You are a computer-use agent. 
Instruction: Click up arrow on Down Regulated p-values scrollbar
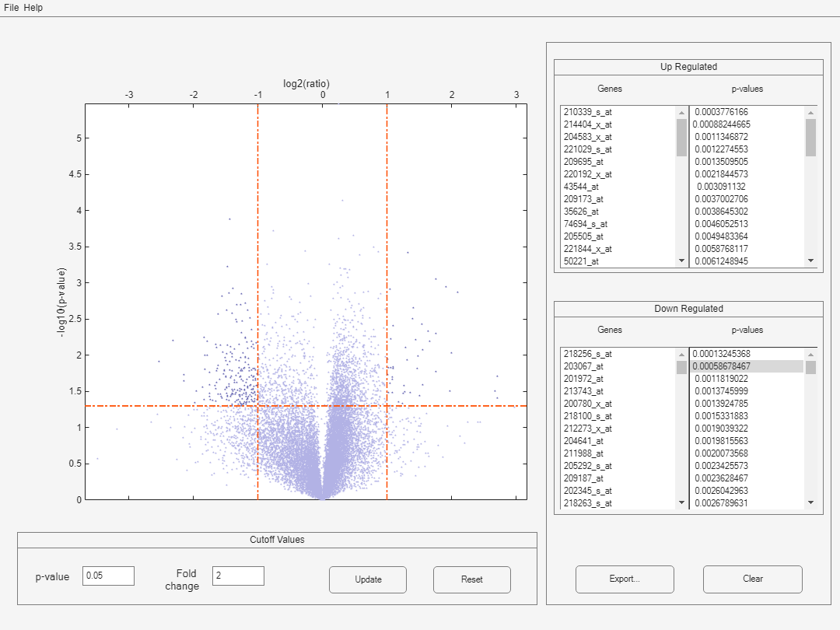(810, 353)
